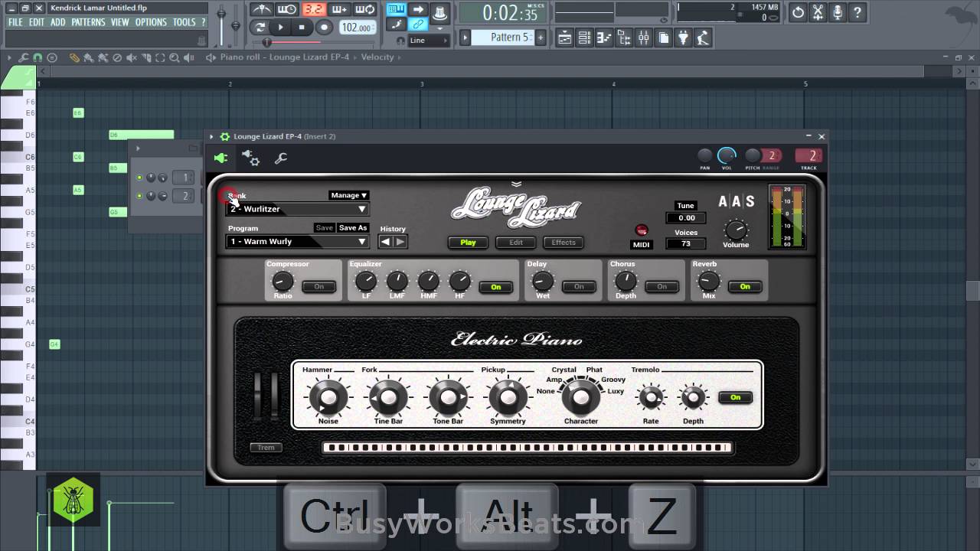
Task: Switch pattern/song mode button
Action: click(x=260, y=28)
